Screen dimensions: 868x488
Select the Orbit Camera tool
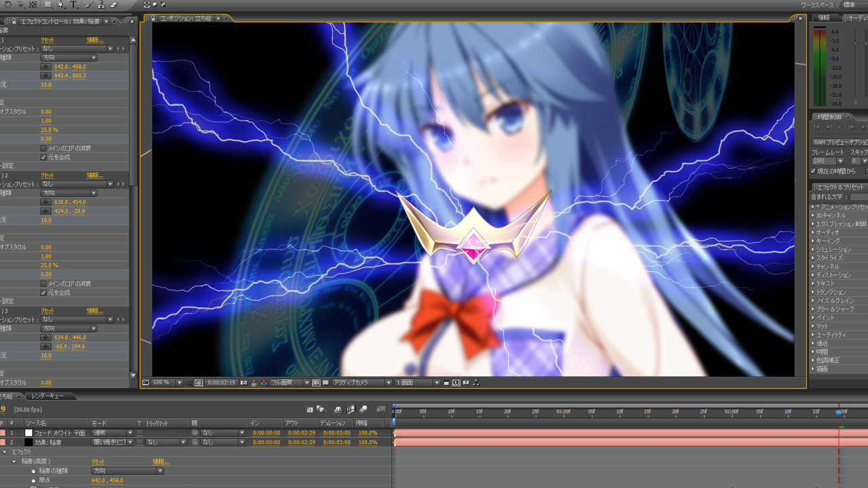point(20,4)
